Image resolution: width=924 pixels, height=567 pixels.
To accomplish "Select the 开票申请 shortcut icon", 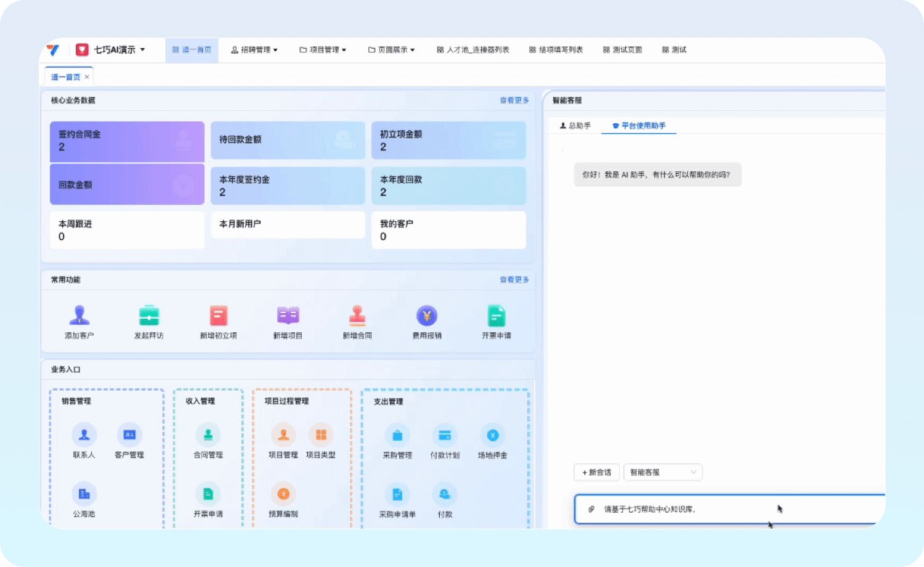I will tap(496, 316).
